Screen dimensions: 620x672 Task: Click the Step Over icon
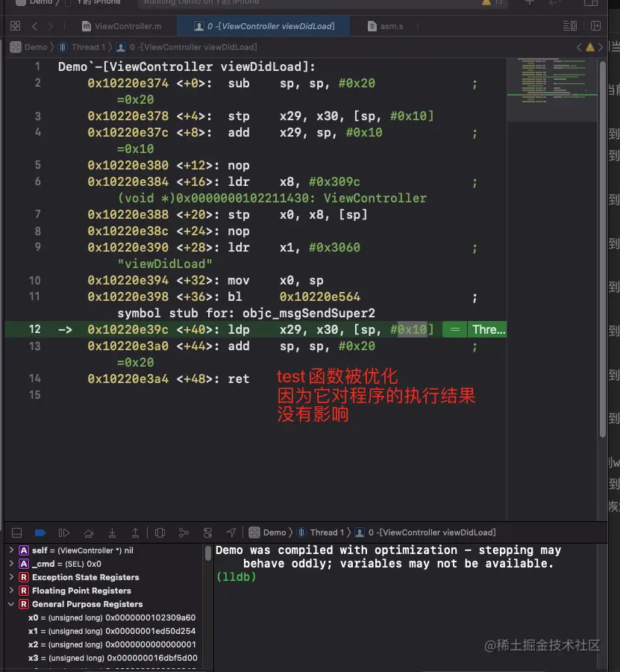(88, 532)
